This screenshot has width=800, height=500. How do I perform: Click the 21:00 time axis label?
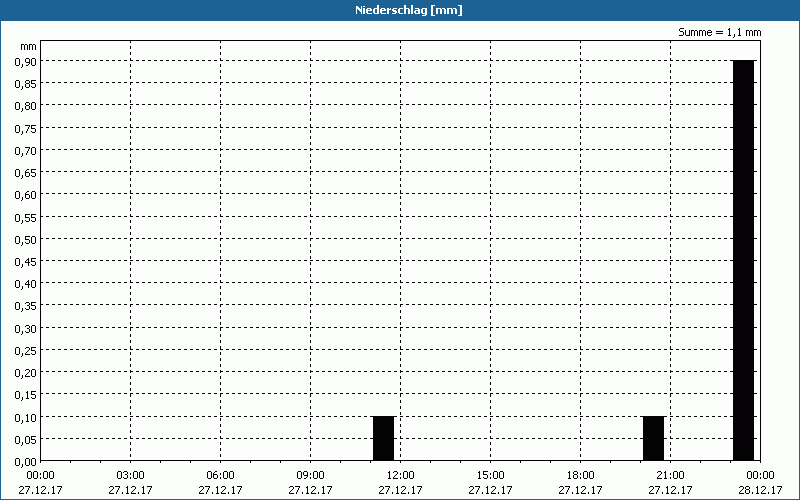click(670, 476)
